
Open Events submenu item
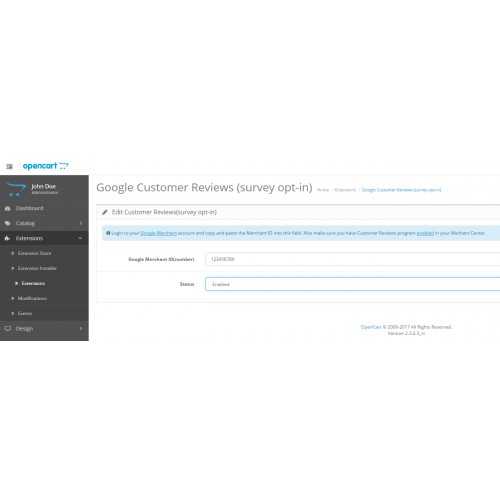click(25, 313)
